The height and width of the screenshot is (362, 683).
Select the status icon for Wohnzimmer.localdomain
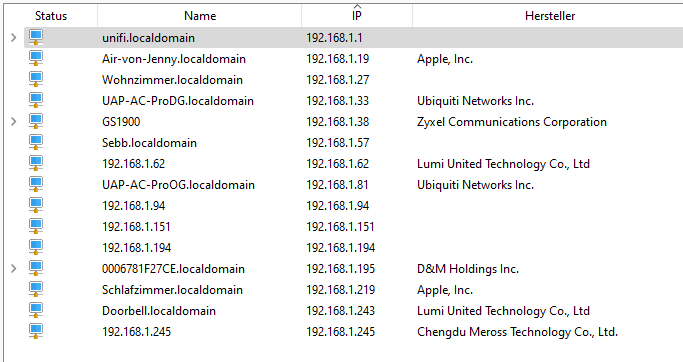[x=36, y=80]
